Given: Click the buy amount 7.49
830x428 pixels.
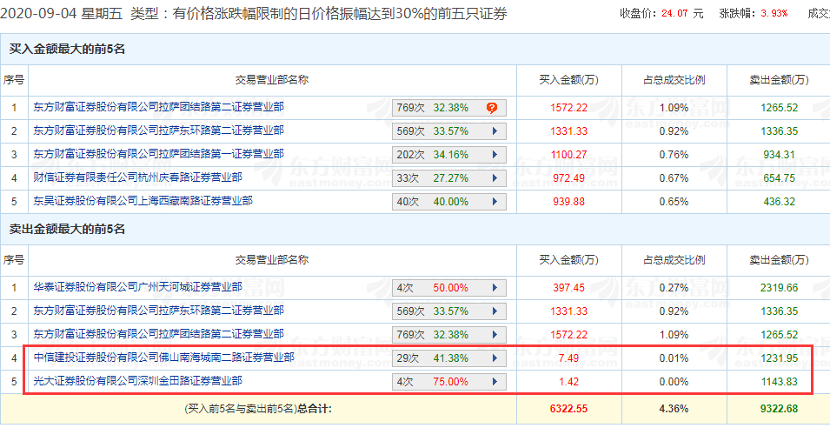Looking at the screenshot, I should [569, 358].
